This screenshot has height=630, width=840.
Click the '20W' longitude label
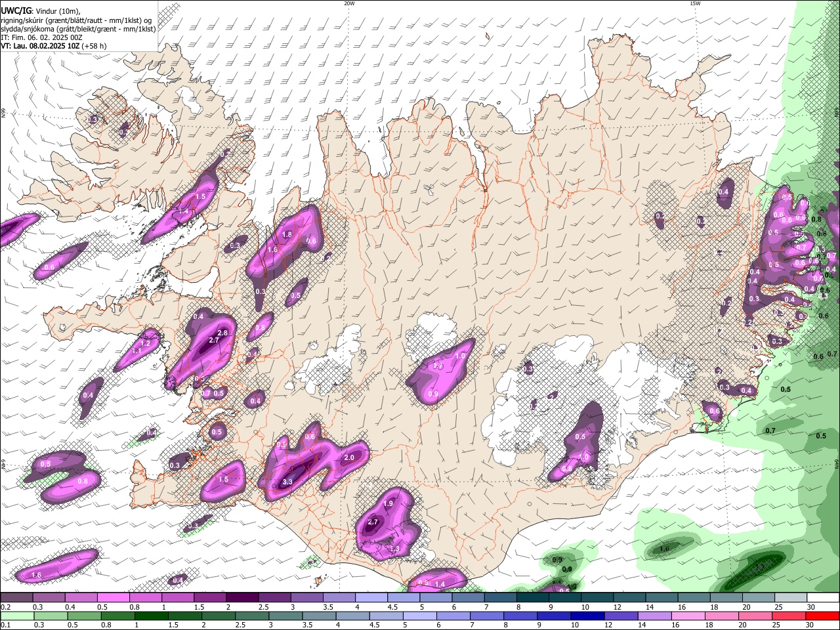click(349, 3)
